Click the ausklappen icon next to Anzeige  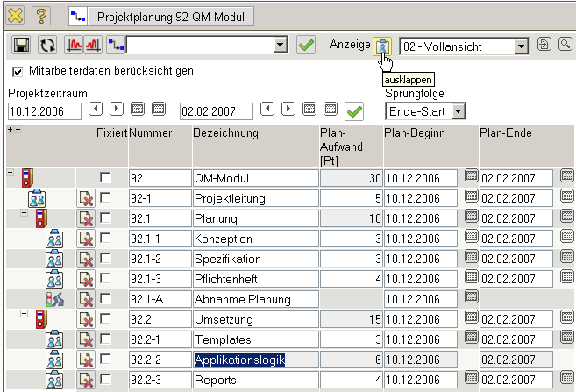click(x=382, y=46)
